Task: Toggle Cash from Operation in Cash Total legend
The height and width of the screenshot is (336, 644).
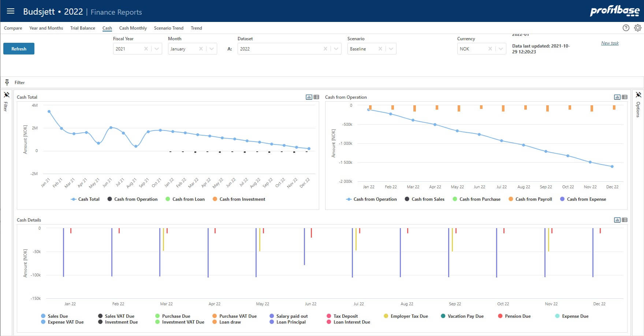Action: (132, 199)
